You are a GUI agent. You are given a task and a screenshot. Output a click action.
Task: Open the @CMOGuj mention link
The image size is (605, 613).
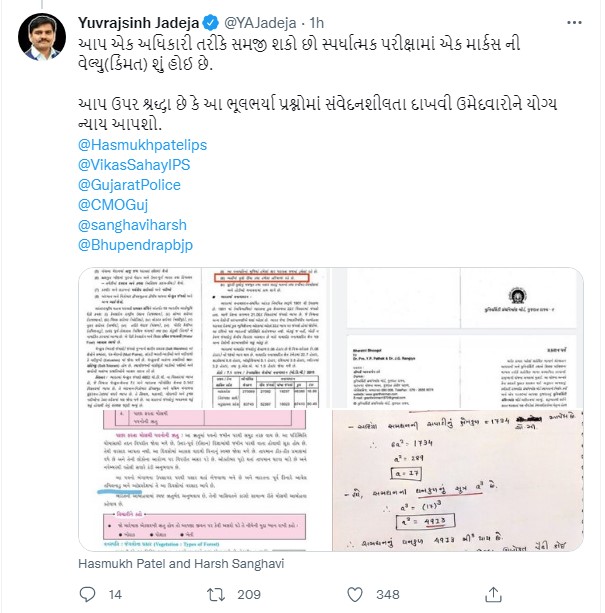[113, 205]
